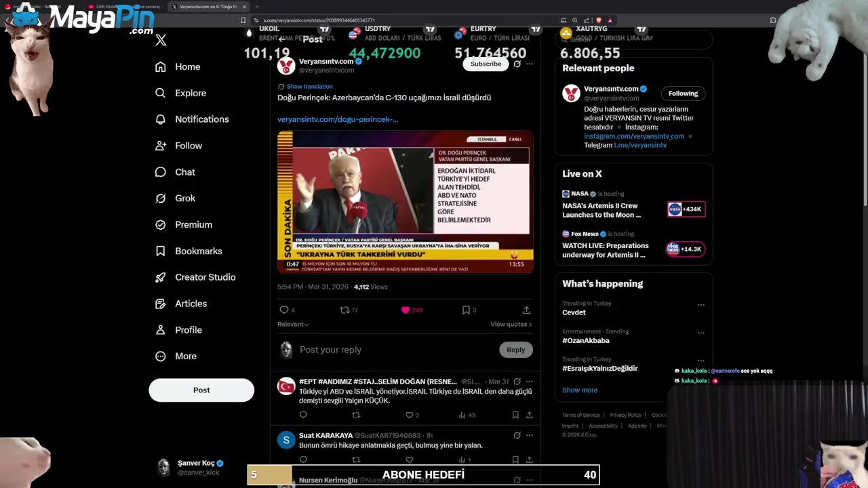Open the three-dot menu on the Suat KARAKAYA reply

click(530, 435)
